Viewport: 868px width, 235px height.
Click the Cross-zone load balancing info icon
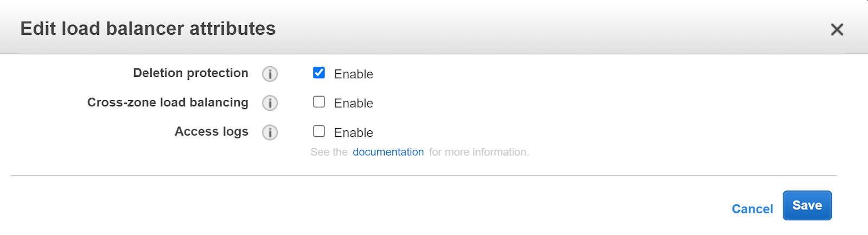coord(270,103)
